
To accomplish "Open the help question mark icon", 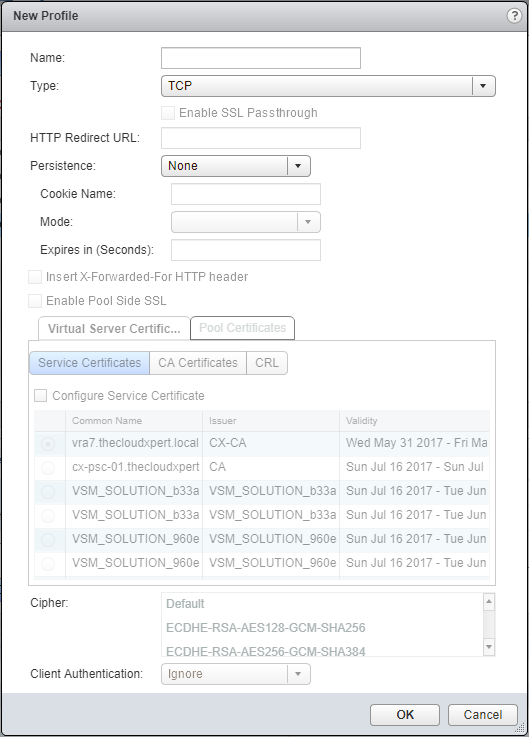I will point(514,16).
